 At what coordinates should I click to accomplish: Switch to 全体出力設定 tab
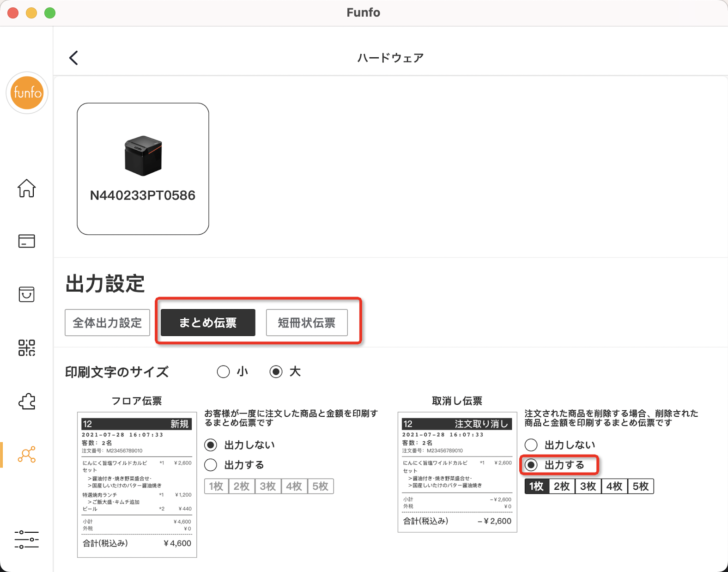pyautogui.click(x=107, y=323)
